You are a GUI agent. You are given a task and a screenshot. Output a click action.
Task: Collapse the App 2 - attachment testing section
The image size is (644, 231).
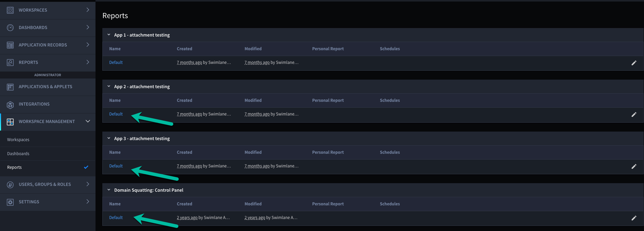coord(109,86)
